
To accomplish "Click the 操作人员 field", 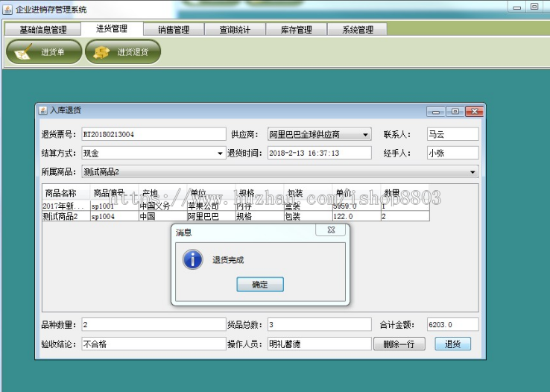I will pos(319,344).
